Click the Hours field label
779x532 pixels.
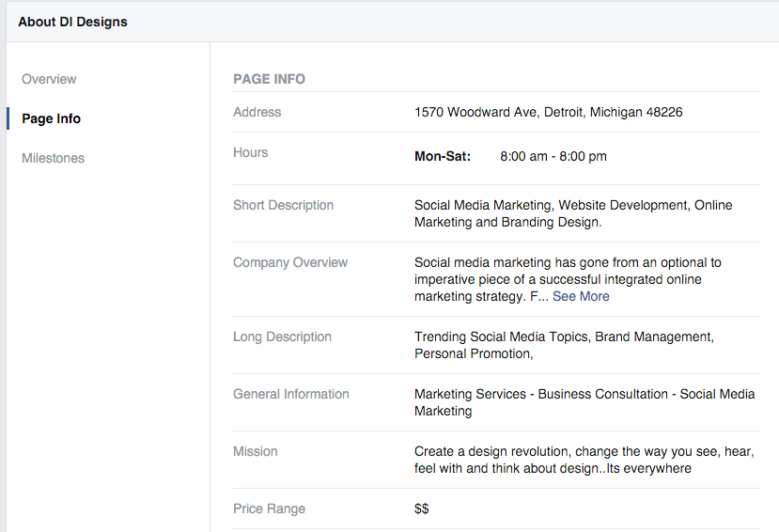pos(251,152)
